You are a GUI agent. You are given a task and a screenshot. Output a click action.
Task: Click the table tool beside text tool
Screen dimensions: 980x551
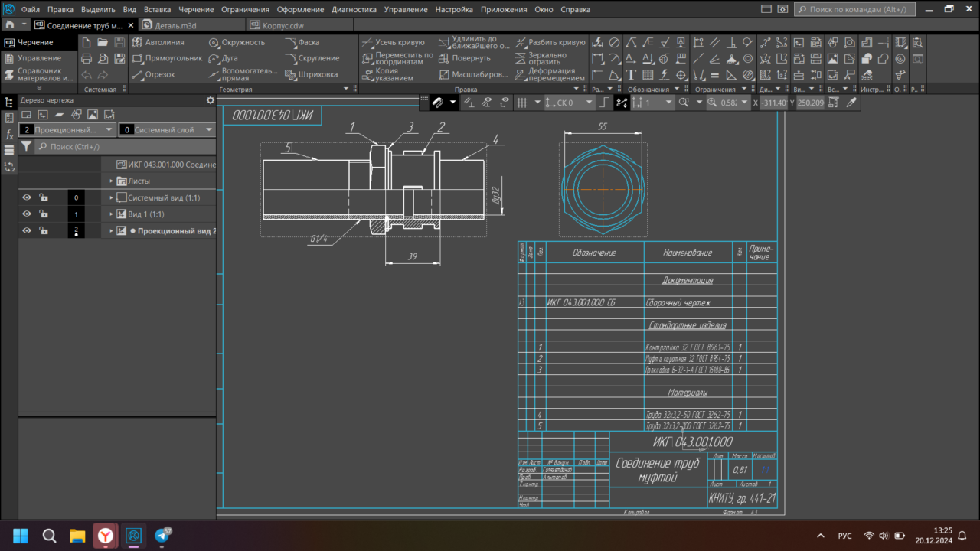coord(648,74)
